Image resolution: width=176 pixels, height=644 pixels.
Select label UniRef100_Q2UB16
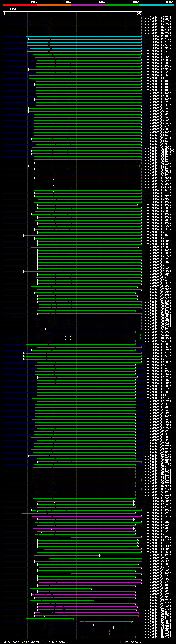[158, 347]
